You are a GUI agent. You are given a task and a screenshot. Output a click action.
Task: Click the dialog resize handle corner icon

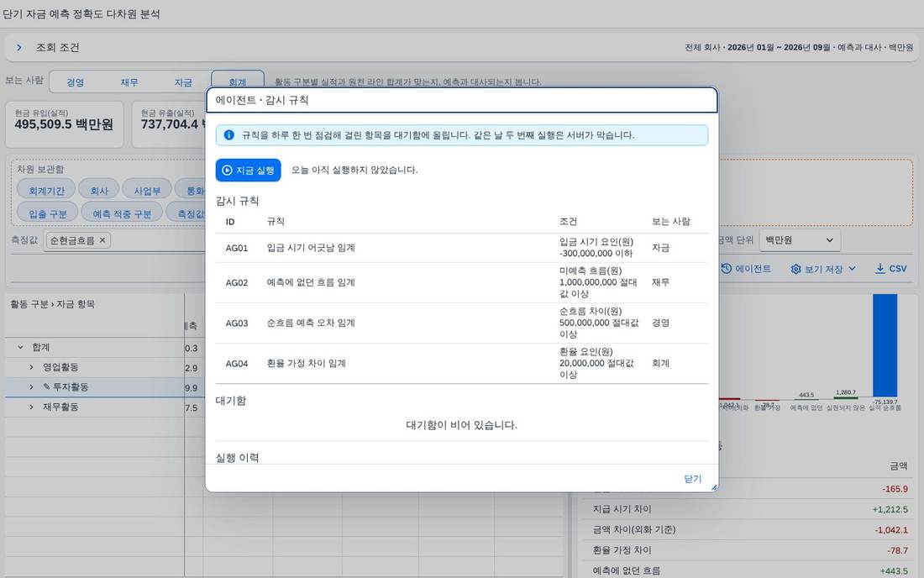pos(714,487)
